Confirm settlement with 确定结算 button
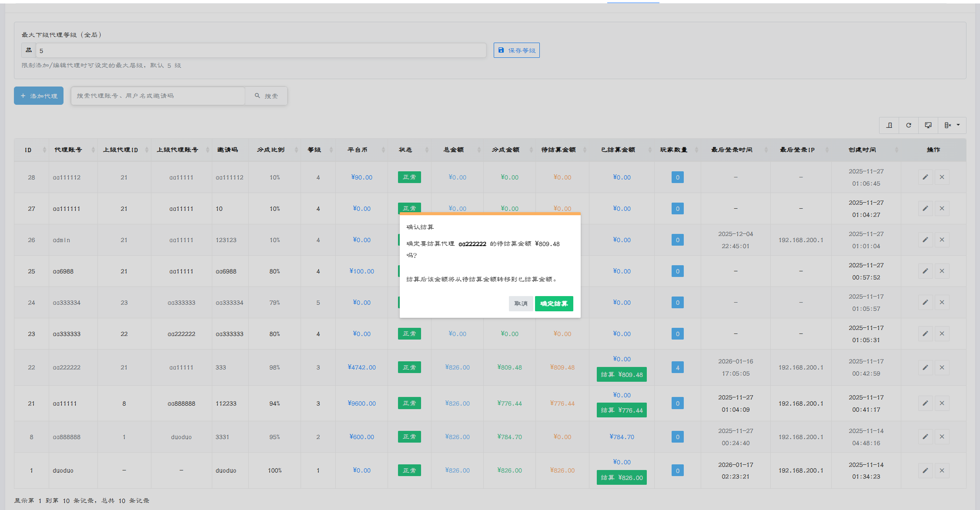Screen dimensions: 980x510 click(554, 303)
